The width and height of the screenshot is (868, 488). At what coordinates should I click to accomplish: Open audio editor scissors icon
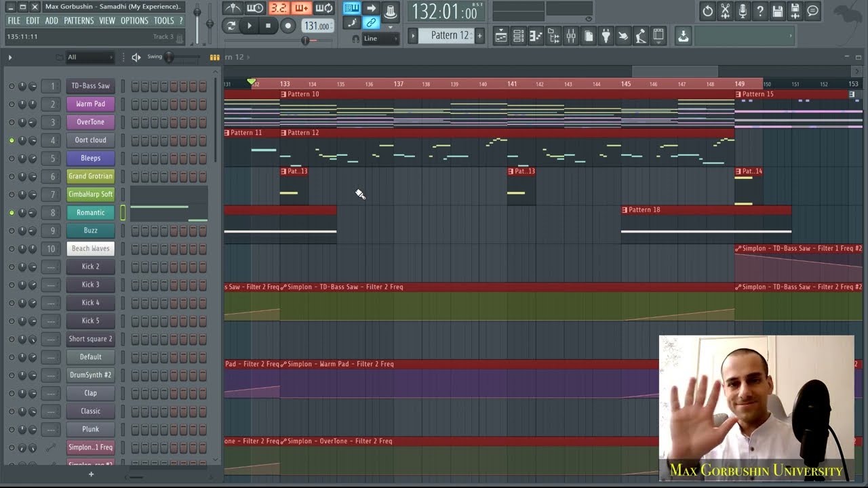(726, 11)
